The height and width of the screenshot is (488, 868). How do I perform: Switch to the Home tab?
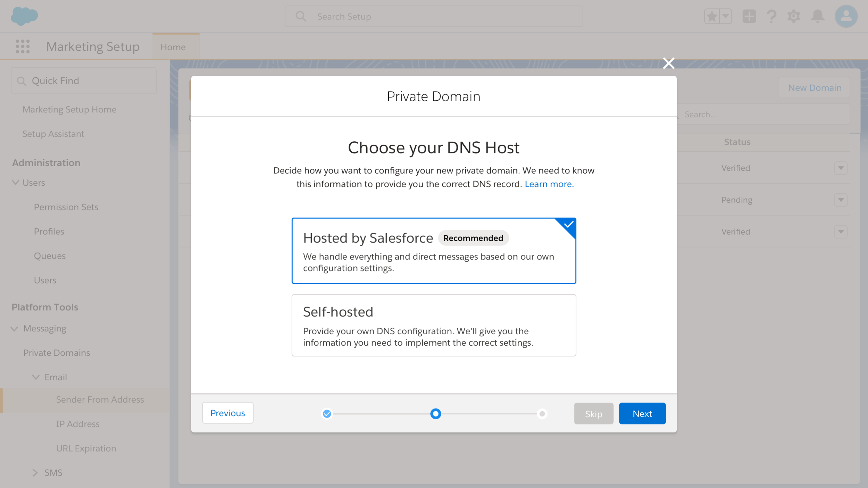(x=173, y=47)
